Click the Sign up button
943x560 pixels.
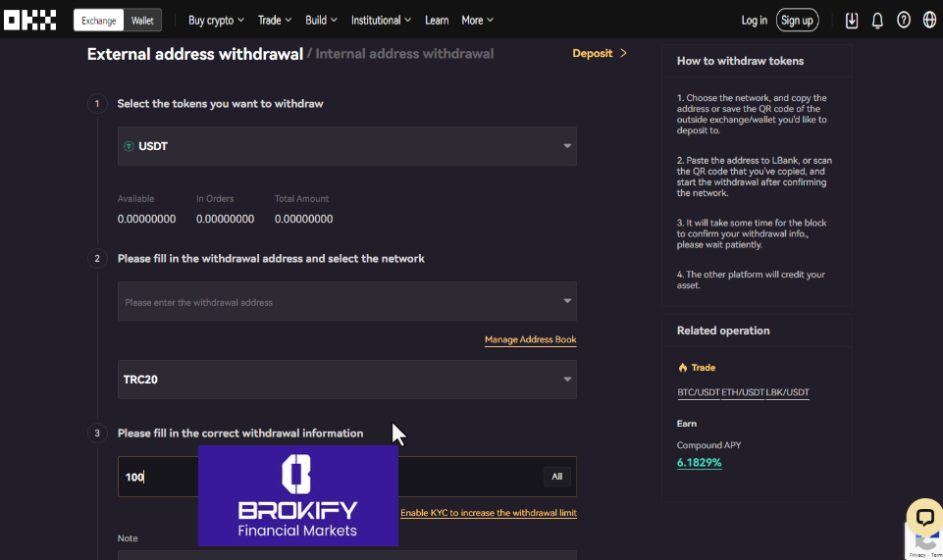click(797, 21)
